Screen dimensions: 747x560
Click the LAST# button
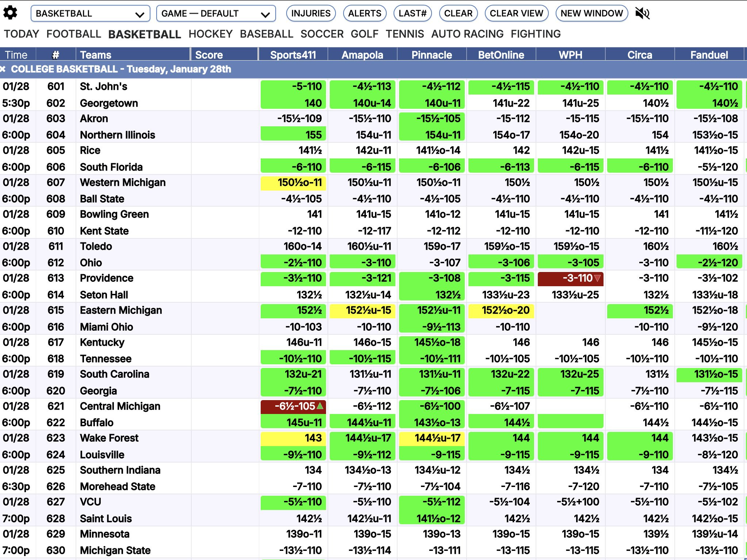click(x=413, y=14)
